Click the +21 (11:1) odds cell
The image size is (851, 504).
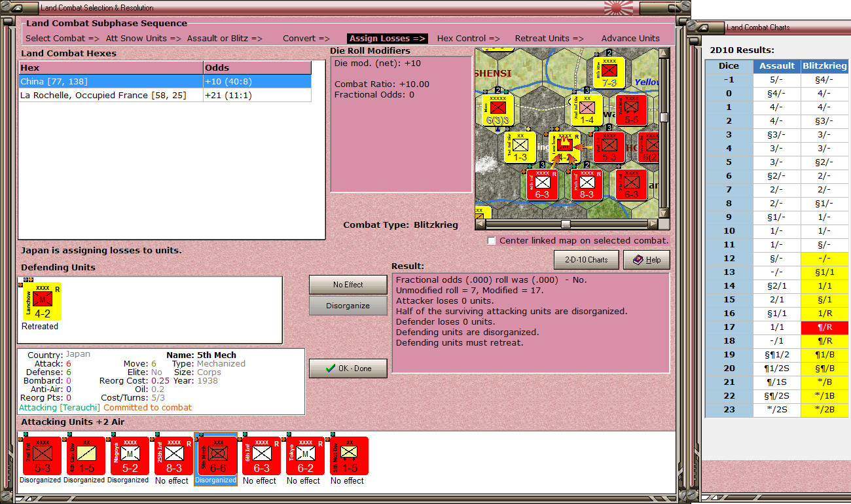[257, 95]
